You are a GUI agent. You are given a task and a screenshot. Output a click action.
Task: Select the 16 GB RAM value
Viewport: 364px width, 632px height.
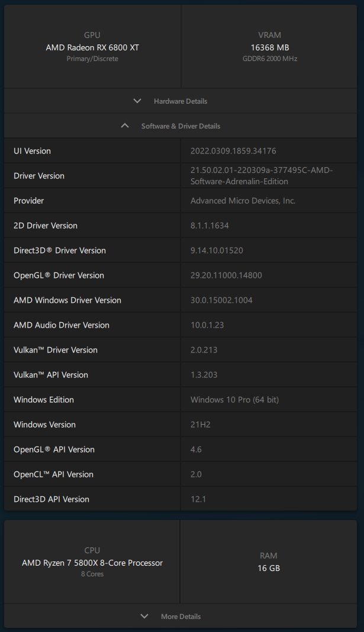(269, 568)
